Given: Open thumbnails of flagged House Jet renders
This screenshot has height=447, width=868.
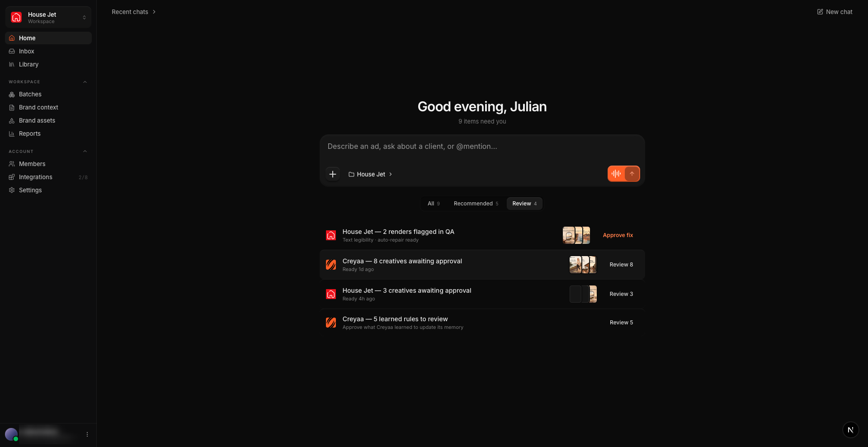Looking at the screenshot, I should pyautogui.click(x=576, y=235).
